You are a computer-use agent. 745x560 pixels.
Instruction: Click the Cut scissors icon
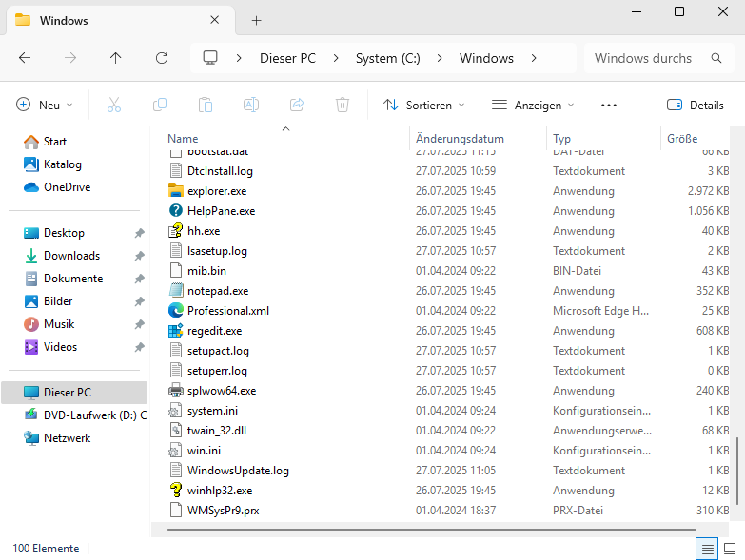click(114, 105)
